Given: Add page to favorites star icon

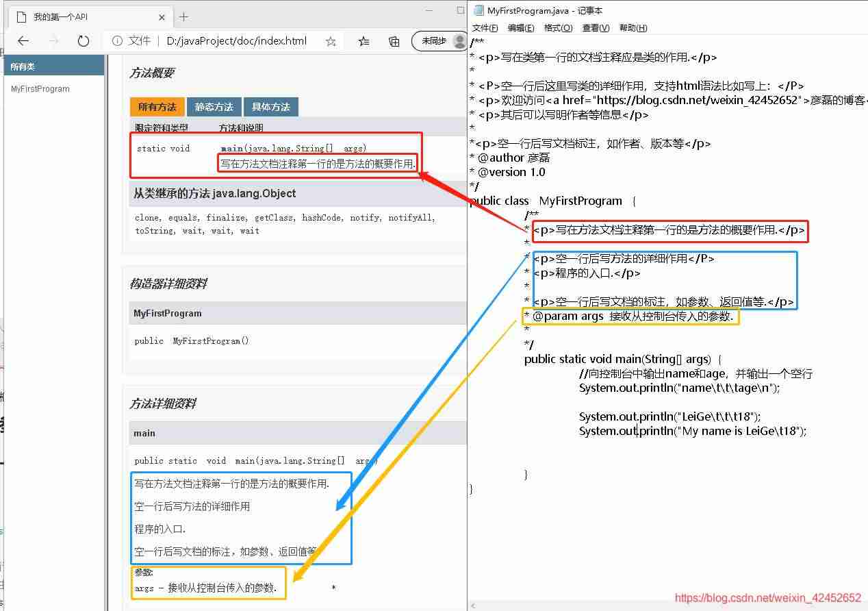Looking at the screenshot, I should 331,41.
